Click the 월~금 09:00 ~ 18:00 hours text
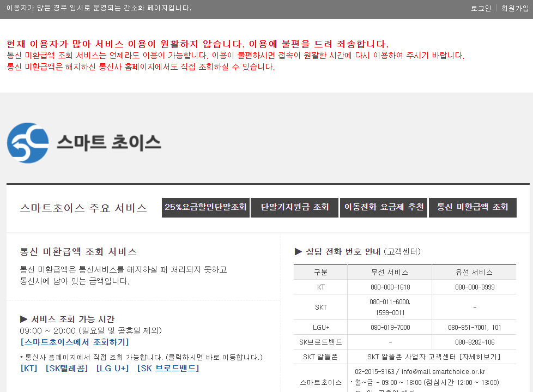 [427, 383]
